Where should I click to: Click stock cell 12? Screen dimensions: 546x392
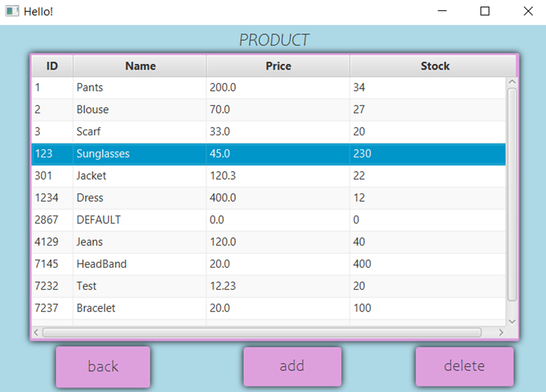point(428,198)
